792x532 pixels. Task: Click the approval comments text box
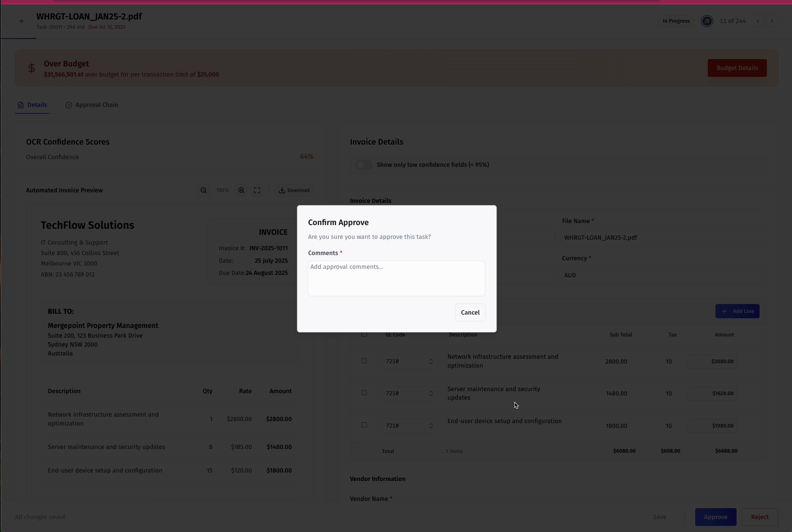pos(396,278)
